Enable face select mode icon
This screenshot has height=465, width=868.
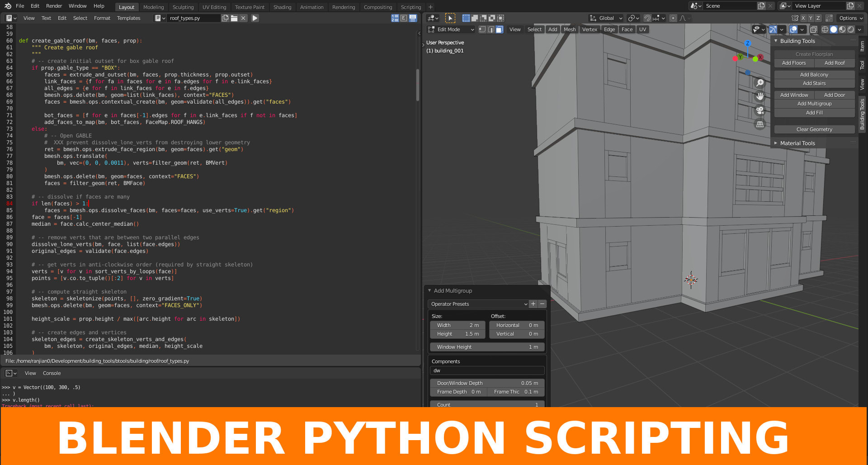tap(499, 29)
